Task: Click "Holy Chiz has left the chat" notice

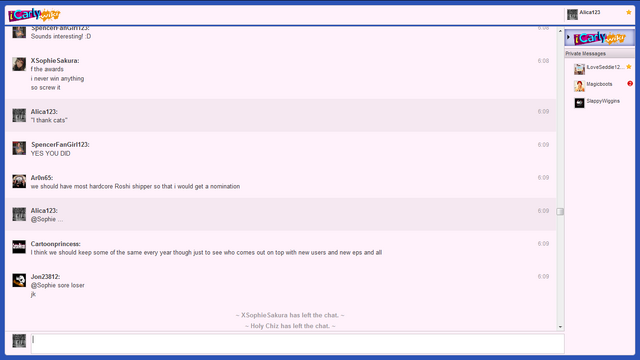Action: click(290, 326)
